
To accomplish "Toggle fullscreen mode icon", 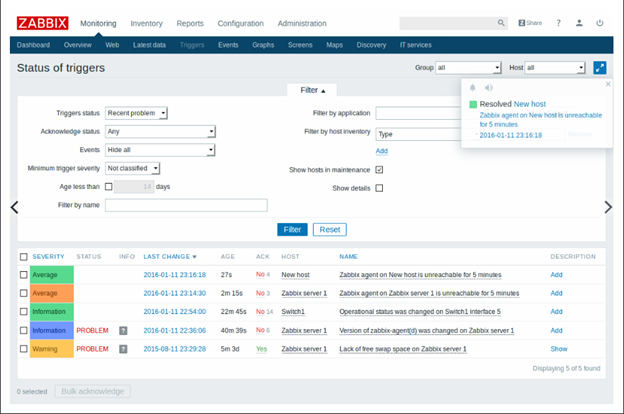I will point(600,68).
